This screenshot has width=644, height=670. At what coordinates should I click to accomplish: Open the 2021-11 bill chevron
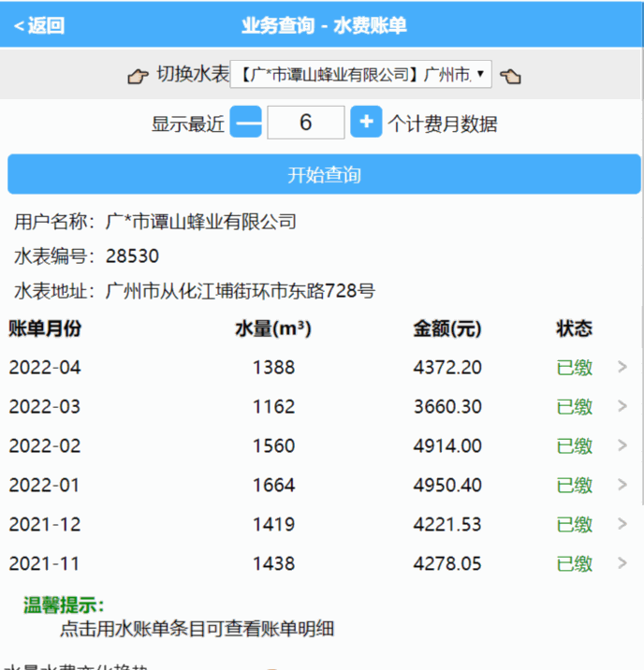pos(622,564)
